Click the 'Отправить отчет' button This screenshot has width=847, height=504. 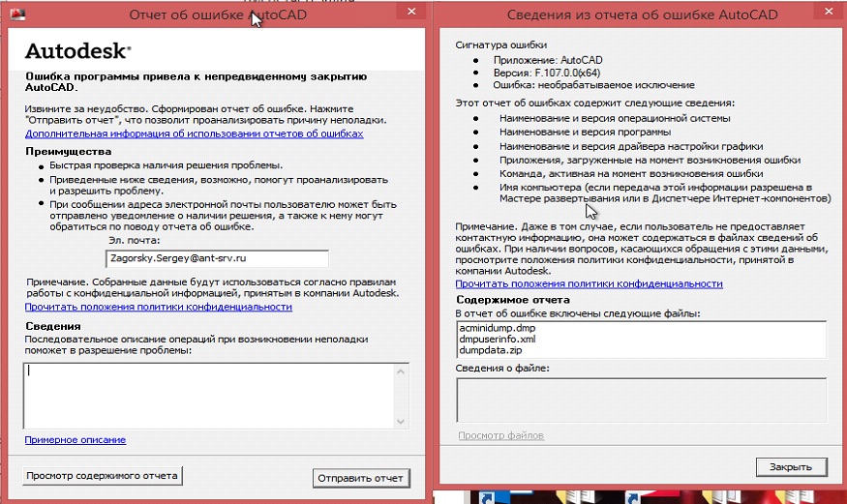[361, 478]
